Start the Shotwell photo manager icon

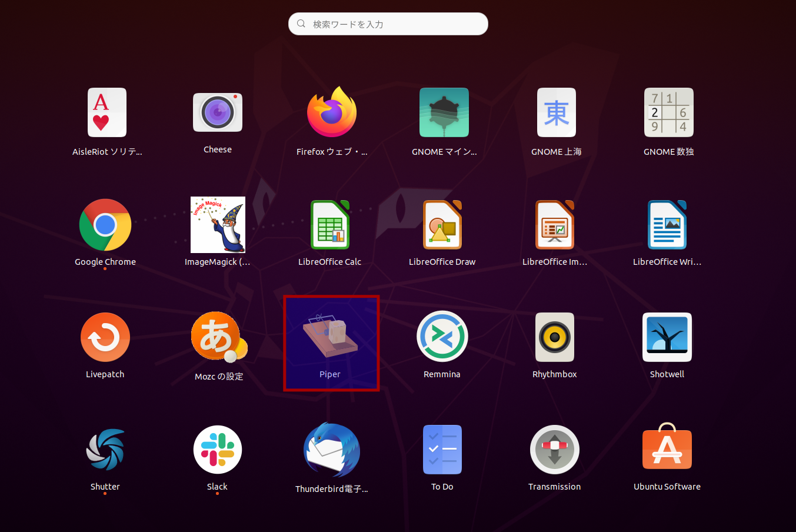tap(667, 337)
